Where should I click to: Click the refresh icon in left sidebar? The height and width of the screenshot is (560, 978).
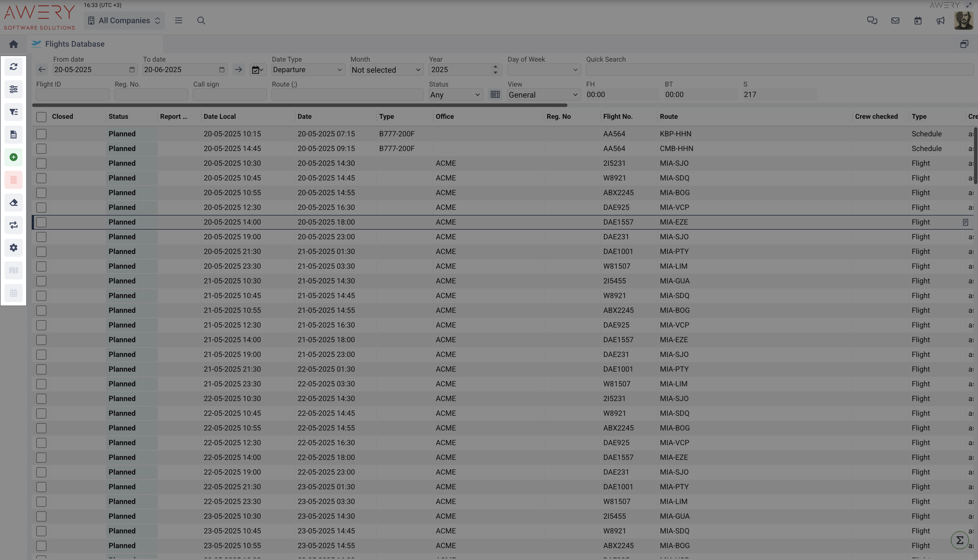pos(14,67)
